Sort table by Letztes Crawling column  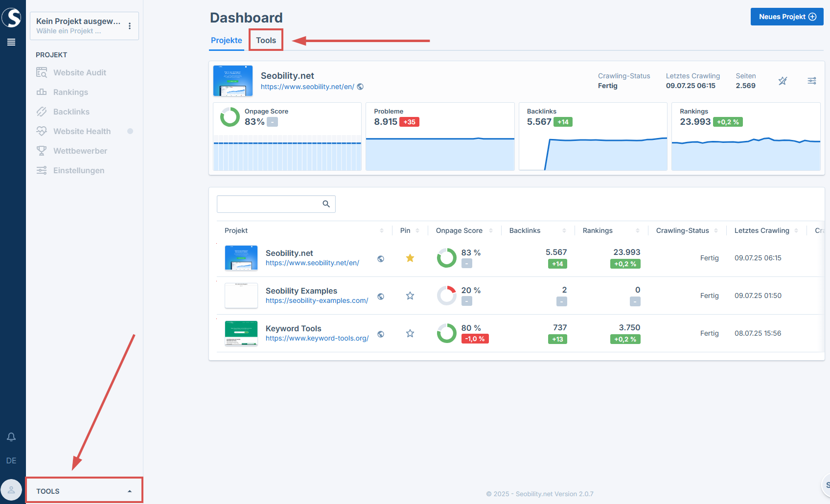point(796,230)
